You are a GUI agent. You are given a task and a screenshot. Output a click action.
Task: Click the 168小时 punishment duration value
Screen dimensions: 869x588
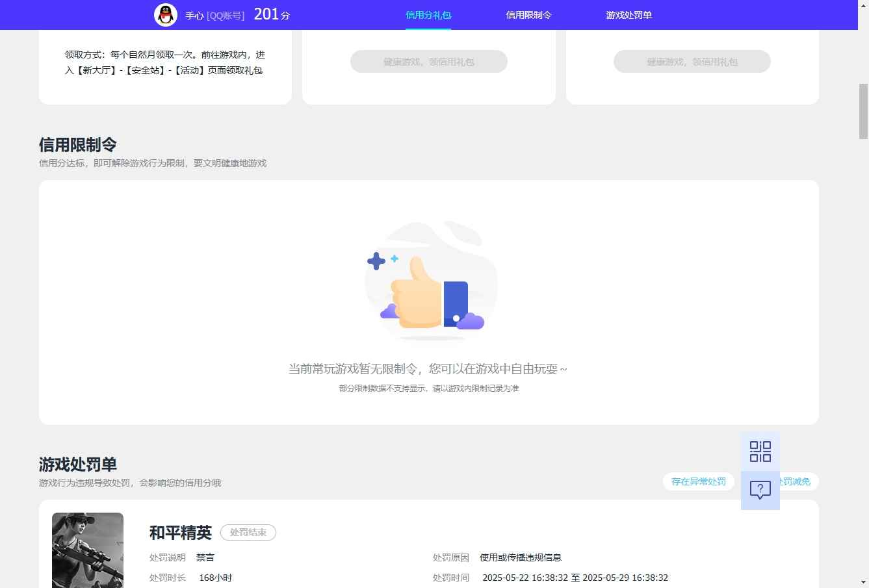click(216, 578)
